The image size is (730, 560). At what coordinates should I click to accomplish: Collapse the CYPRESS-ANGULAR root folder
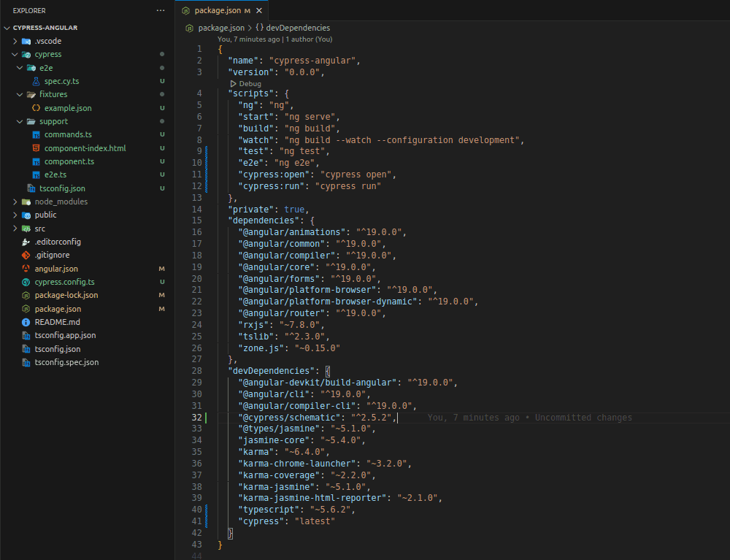(7, 28)
